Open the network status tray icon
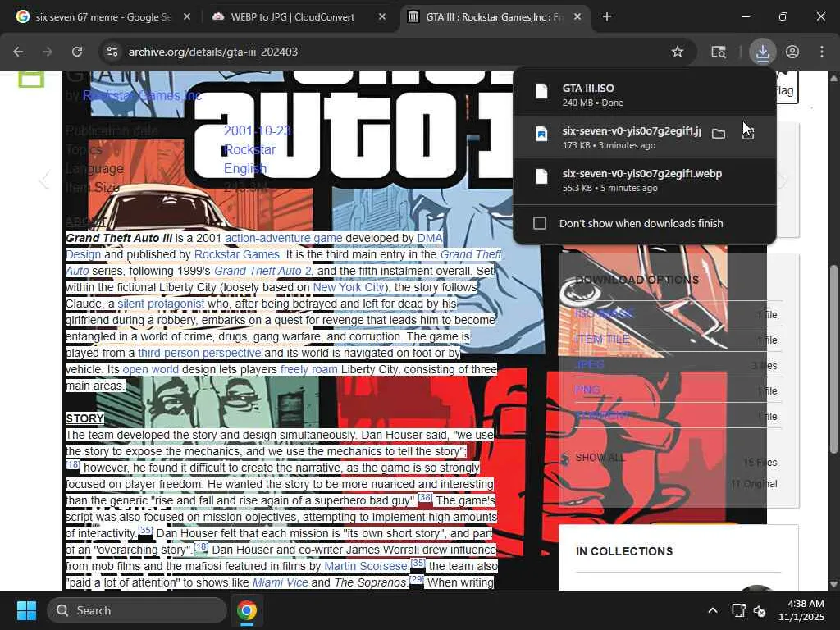Viewport: 840px width, 630px height. click(x=738, y=610)
